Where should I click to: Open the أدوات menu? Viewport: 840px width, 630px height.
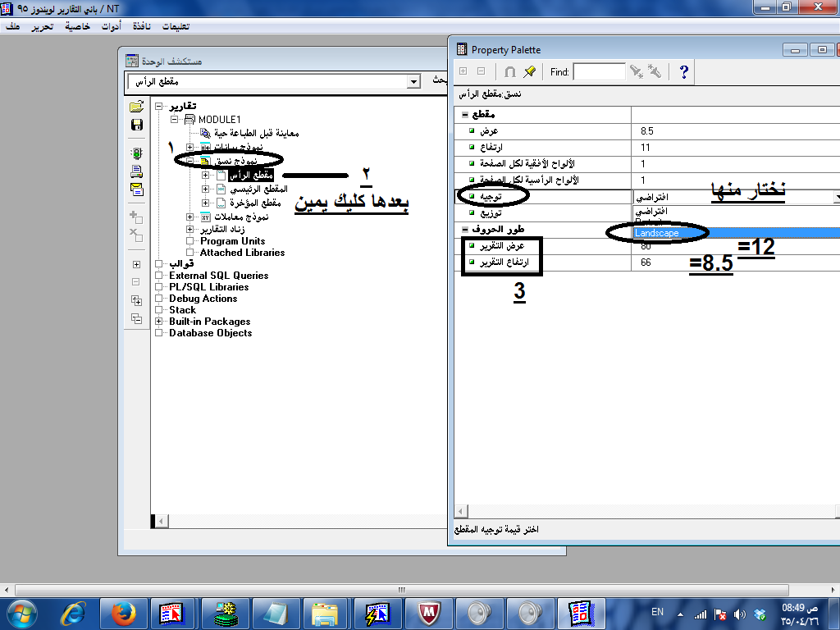(x=110, y=26)
